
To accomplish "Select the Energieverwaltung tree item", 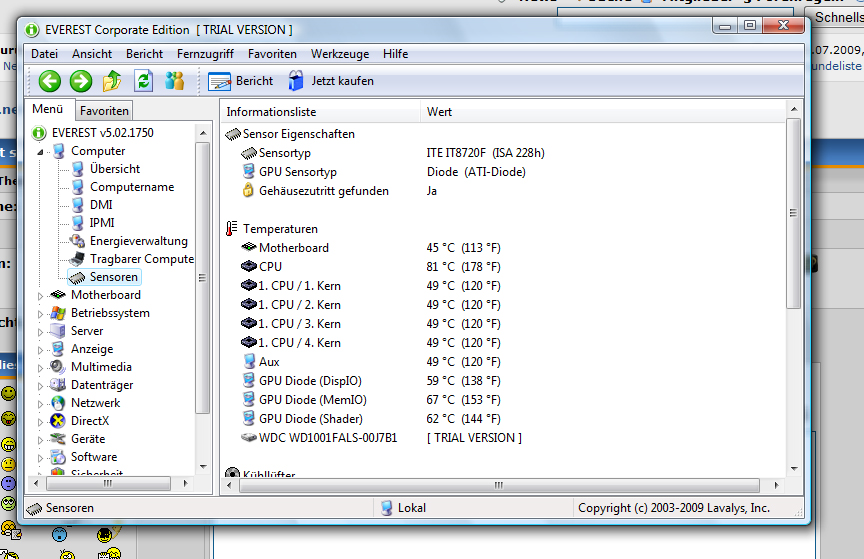I will coord(138,241).
